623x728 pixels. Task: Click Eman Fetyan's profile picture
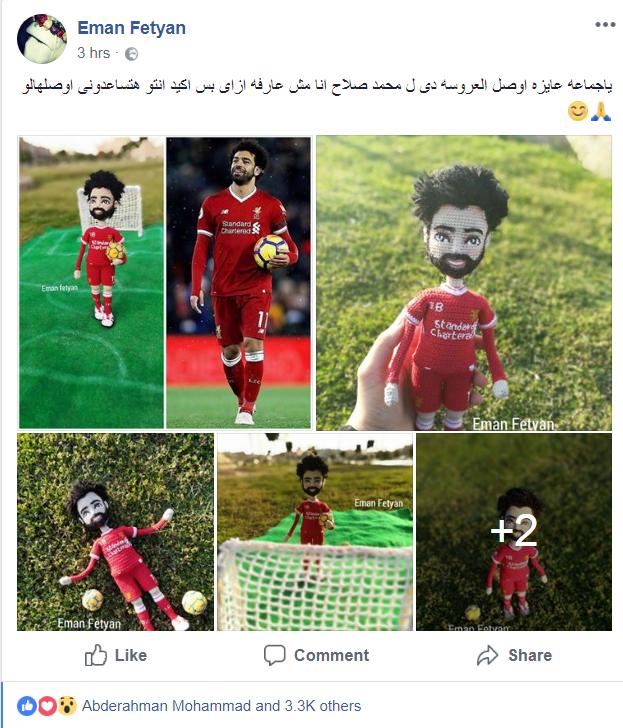pyautogui.click(x=42, y=39)
